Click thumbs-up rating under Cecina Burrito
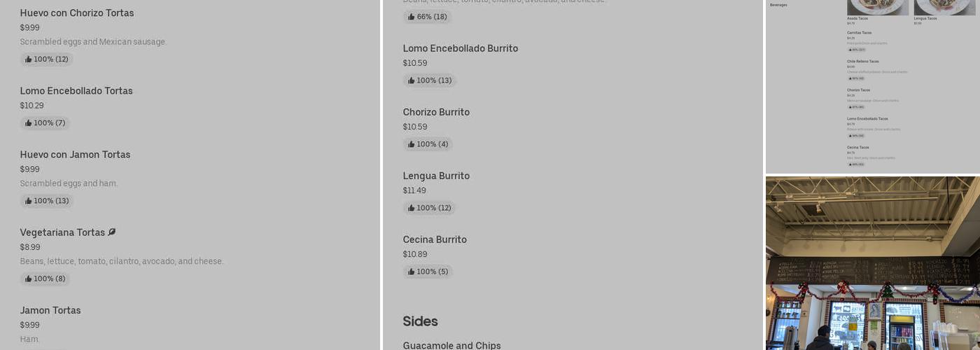The image size is (980, 350). point(428,272)
